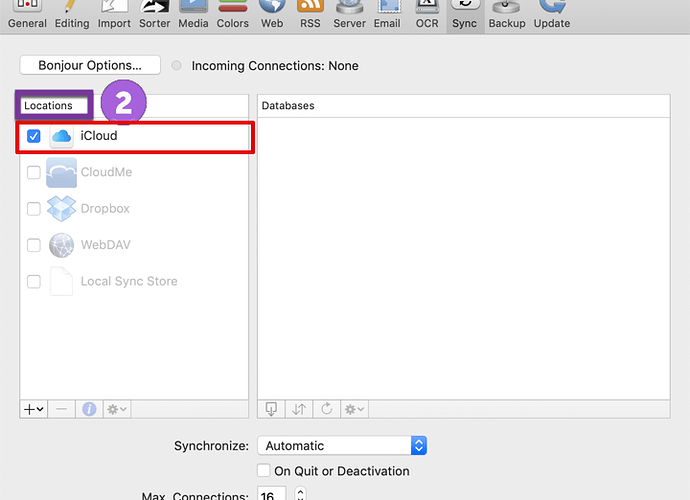
Task: Click the Bonjour Options button
Action: [x=90, y=65]
